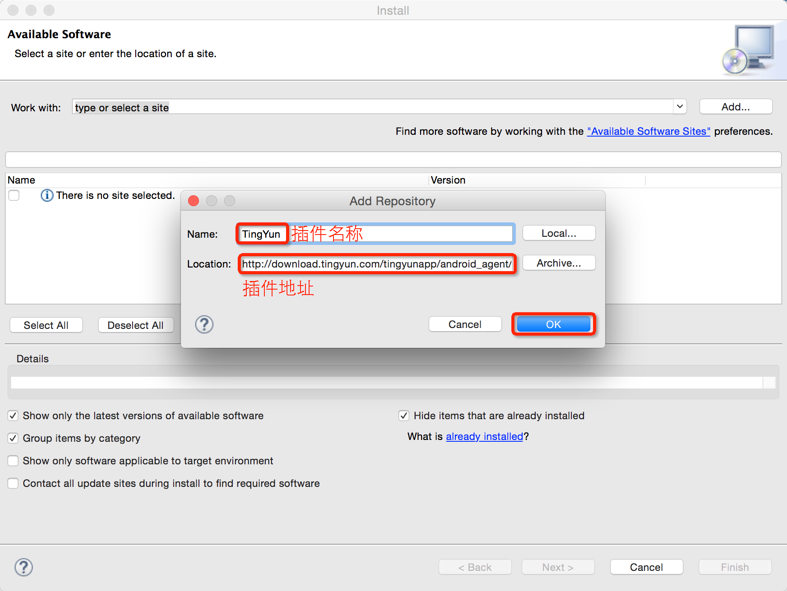This screenshot has width=787, height=591.
Task: Click the Local... button
Action: click(x=558, y=233)
